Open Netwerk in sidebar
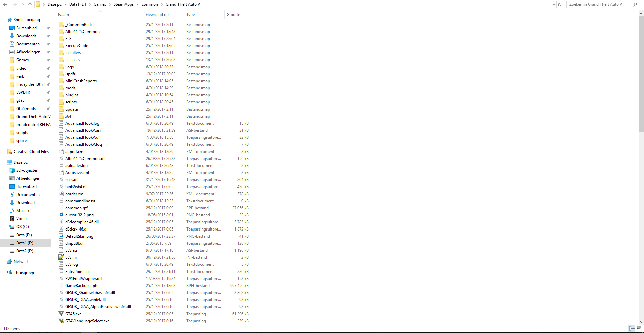 click(21, 262)
